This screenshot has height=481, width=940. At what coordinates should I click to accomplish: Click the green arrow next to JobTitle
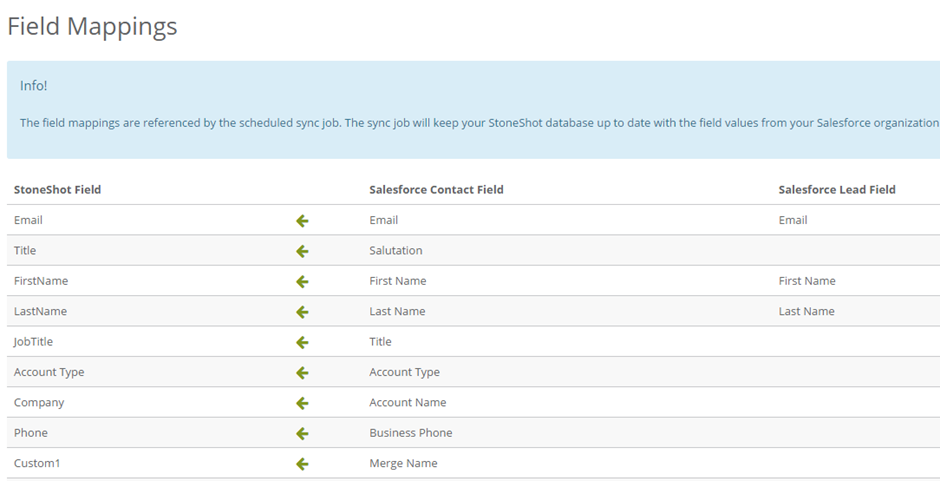302,342
